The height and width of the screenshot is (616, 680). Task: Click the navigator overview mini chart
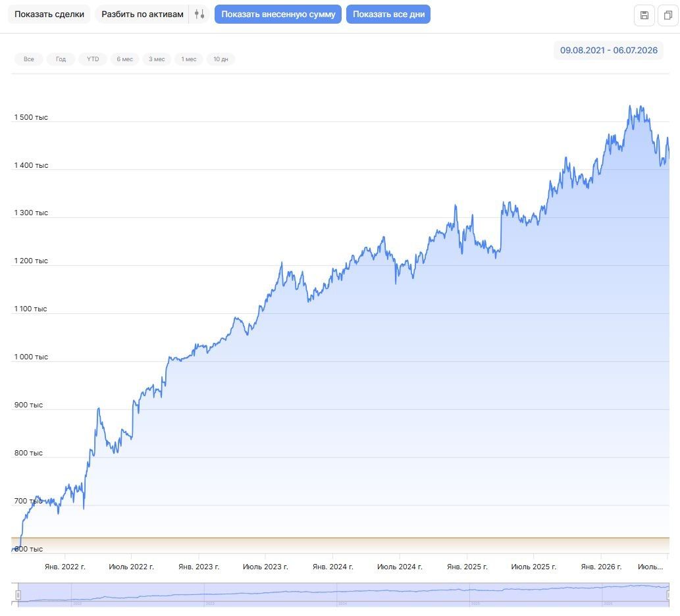pyautogui.click(x=344, y=592)
